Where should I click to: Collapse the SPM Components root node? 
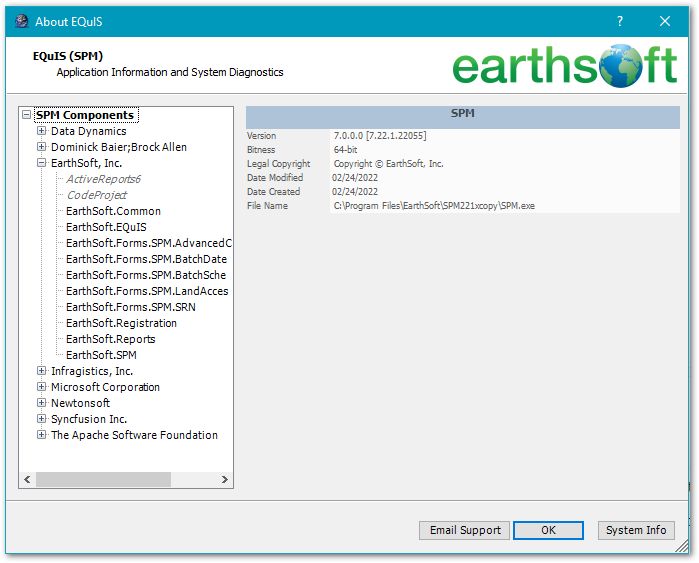pos(26,115)
